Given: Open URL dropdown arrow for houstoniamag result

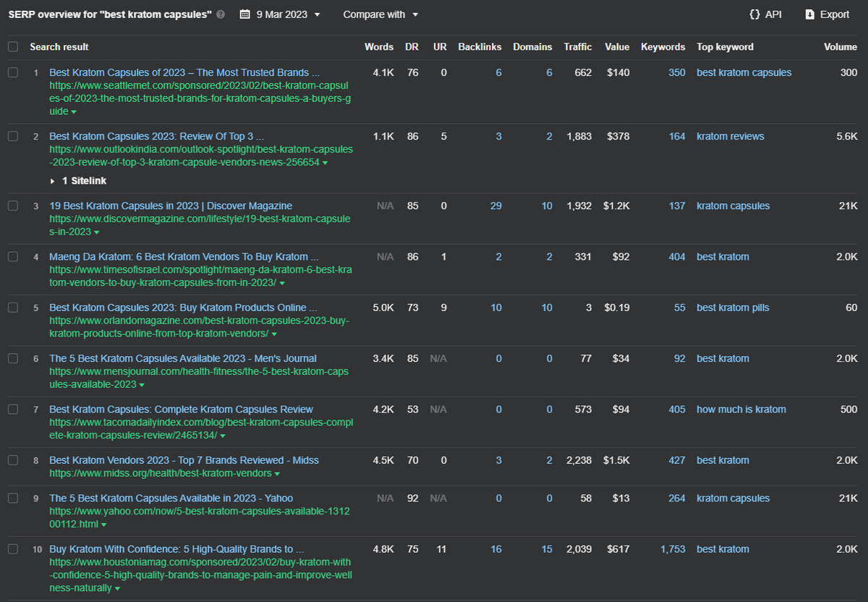Looking at the screenshot, I should coord(117,589).
